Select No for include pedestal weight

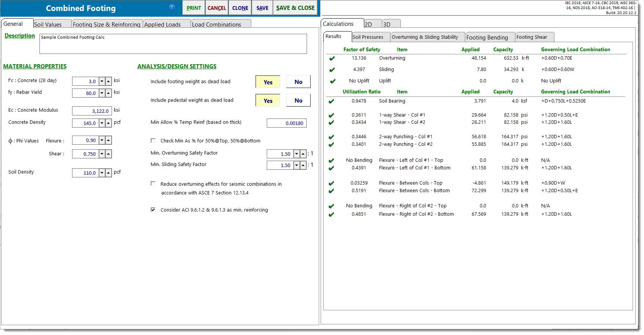click(298, 101)
